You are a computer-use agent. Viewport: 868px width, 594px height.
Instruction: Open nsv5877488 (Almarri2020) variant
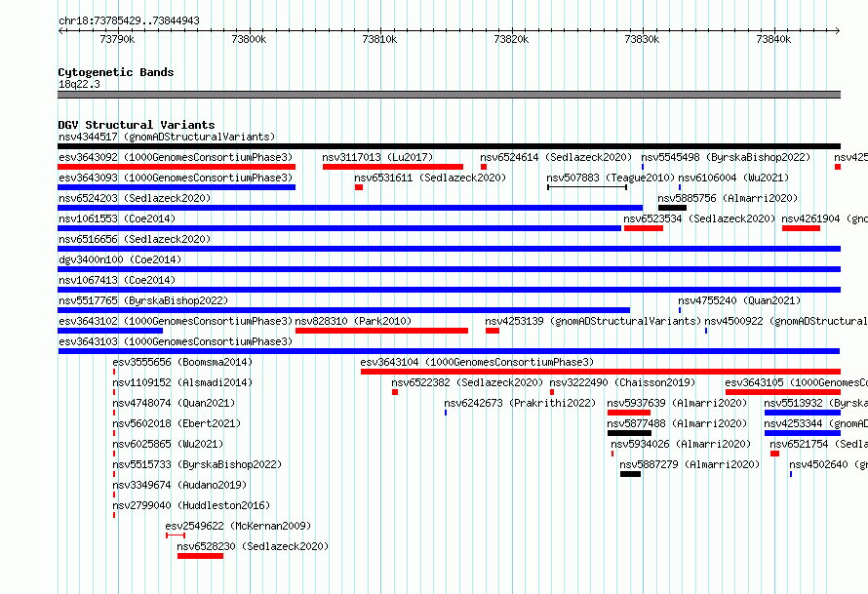677,423
